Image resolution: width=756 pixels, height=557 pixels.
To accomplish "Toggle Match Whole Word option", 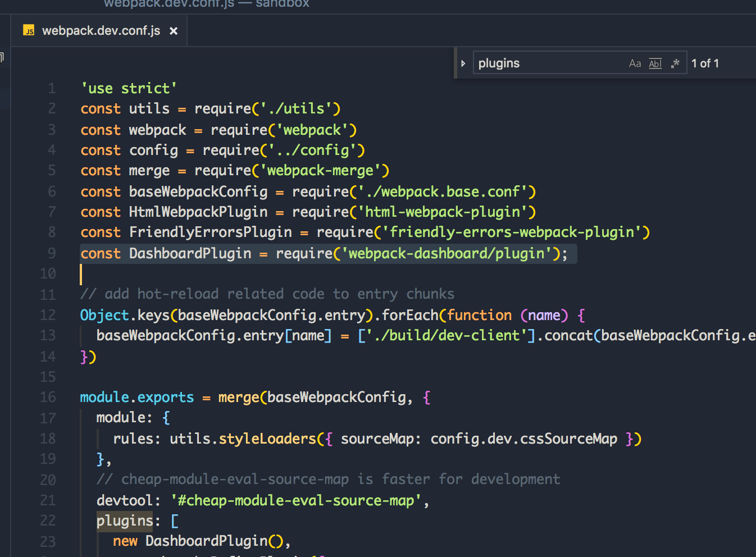I will (x=655, y=63).
